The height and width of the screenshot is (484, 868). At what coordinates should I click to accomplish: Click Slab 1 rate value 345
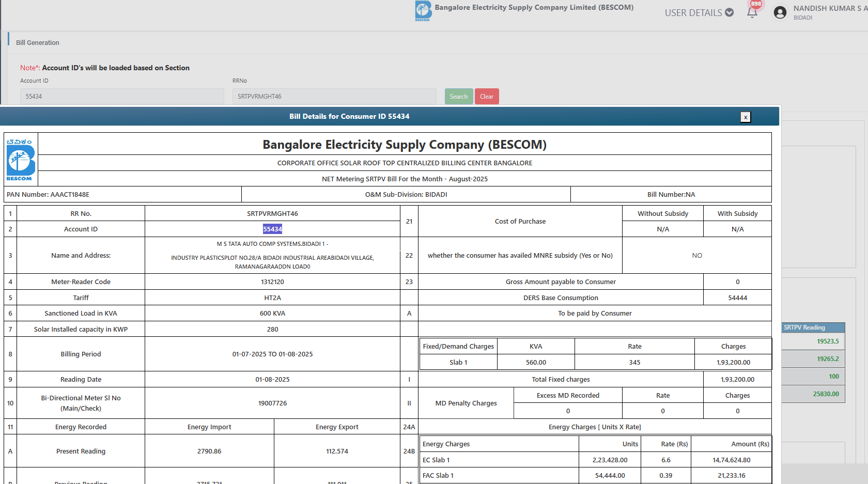pyautogui.click(x=634, y=363)
